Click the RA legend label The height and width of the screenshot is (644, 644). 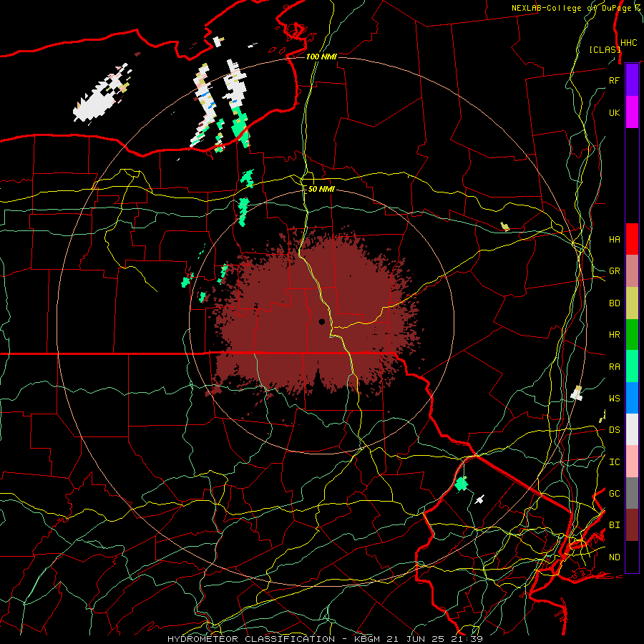pos(614,367)
